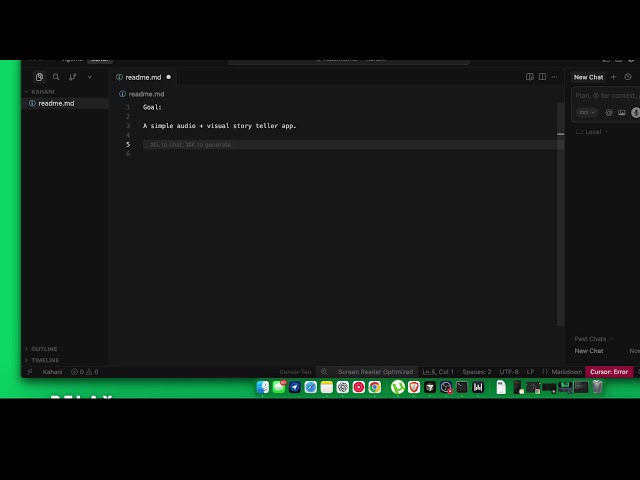Open chat history clock icon

tap(628, 77)
